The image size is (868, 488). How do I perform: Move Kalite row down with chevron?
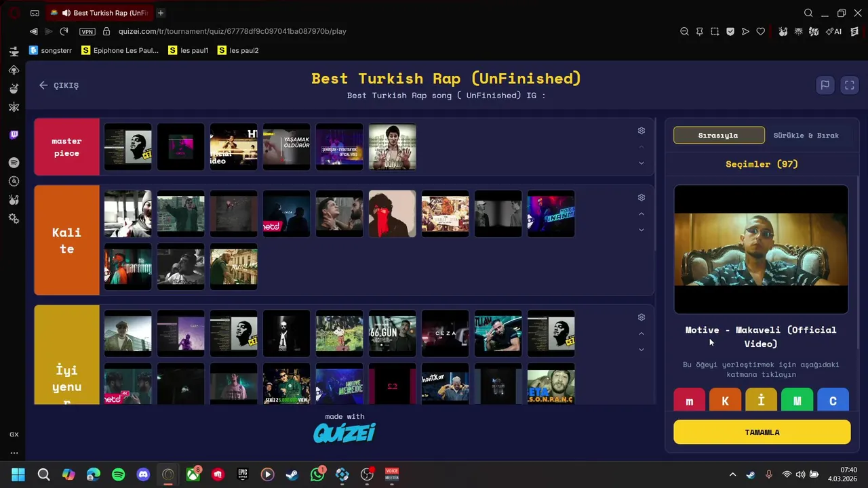click(x=642, y=230)
